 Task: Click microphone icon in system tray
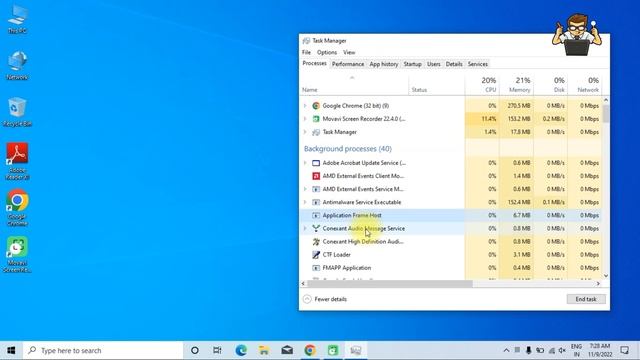pos(529,350)
